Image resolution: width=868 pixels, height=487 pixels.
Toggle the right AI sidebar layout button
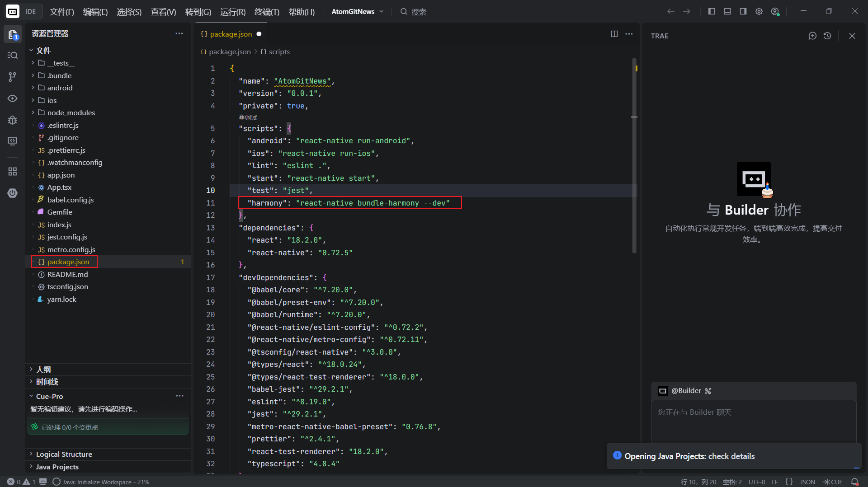tap(743, 11)
